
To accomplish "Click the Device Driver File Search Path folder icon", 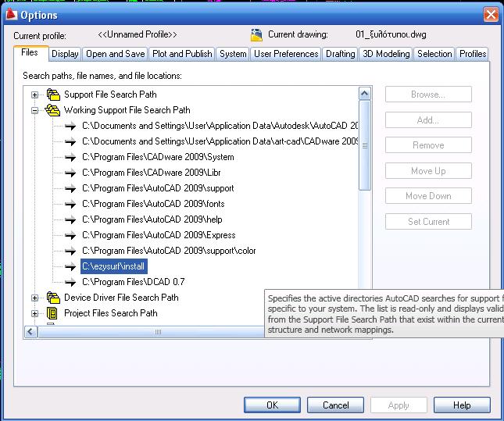I will click(53, 298).
